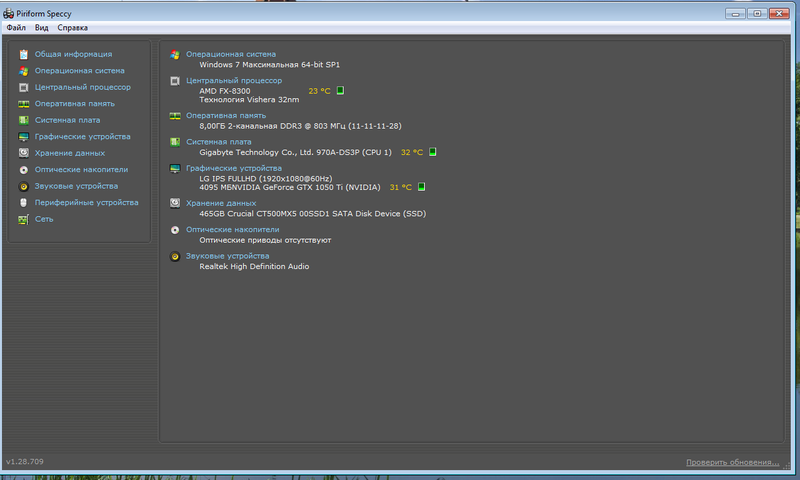Click the v1.28.709 version label
The width and height of the screenshot is (800, 480).
tap(24, 462)
